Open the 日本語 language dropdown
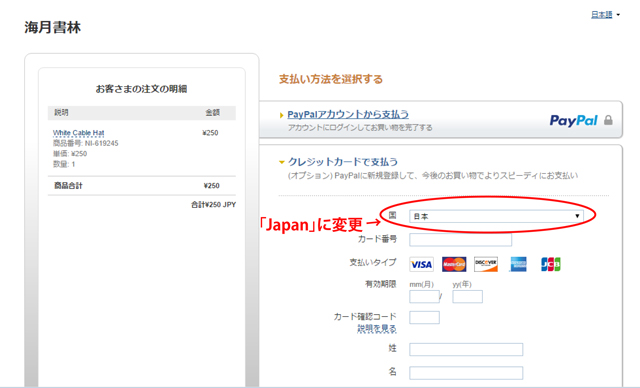 point(605,15)
